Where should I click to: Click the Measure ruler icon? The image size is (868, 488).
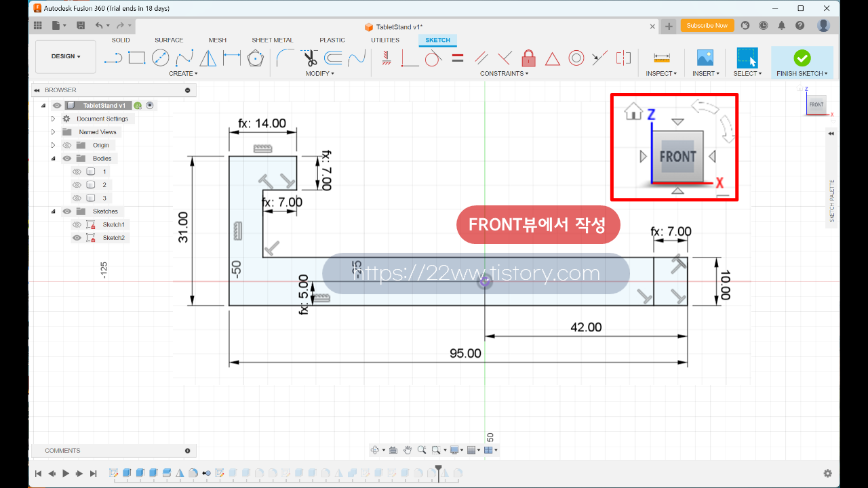[x=662, y=58]
